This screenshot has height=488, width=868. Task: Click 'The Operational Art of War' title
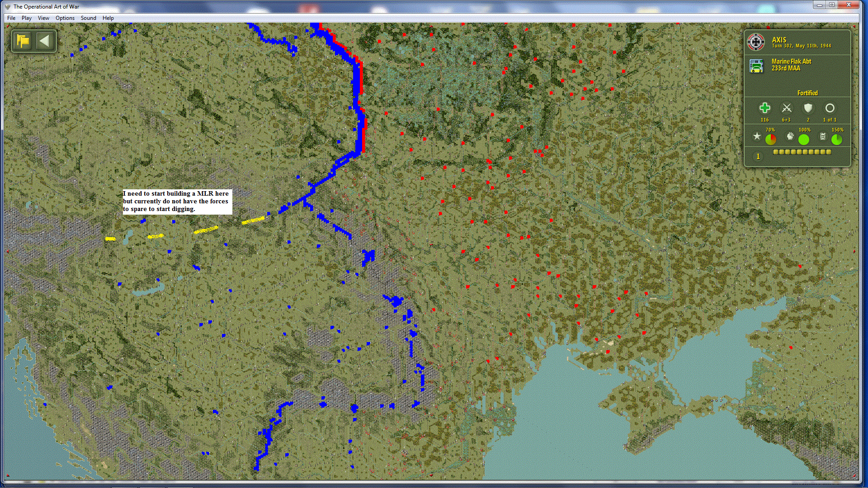[x=46, y=7]
